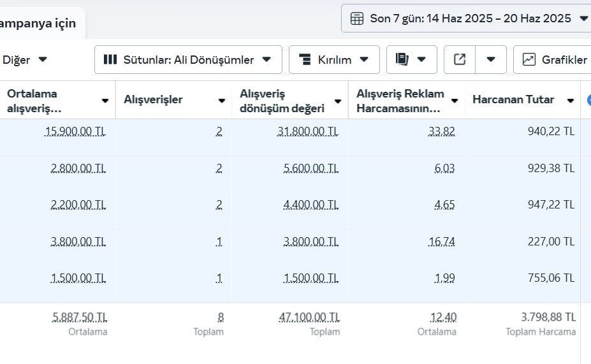
Task: Click the Alışveriş Reklam Harcamasının header
Action: point(406,101)
